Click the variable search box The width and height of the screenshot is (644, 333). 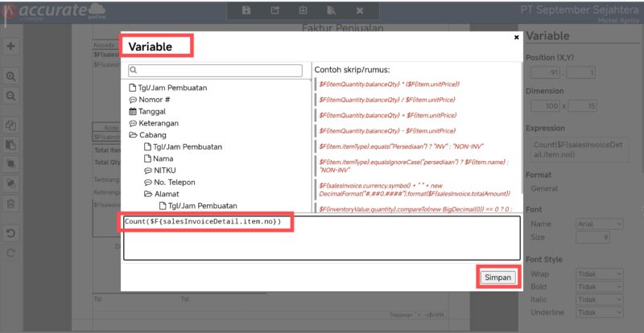[217, 71]
